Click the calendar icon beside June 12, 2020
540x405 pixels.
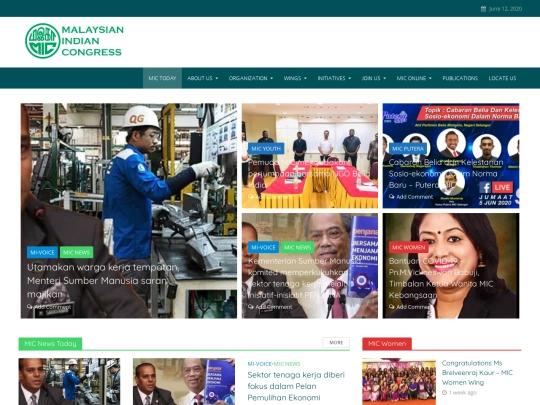pyautogui.click(x=483, y=9)
